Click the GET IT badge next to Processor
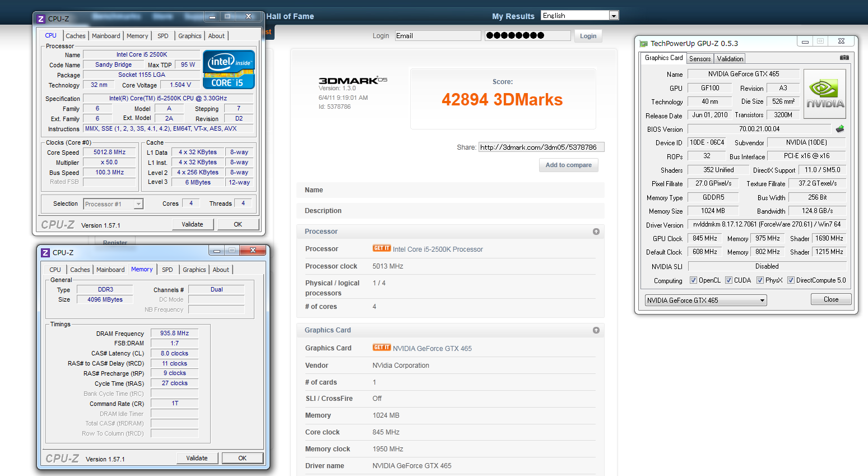 [382, 248]
